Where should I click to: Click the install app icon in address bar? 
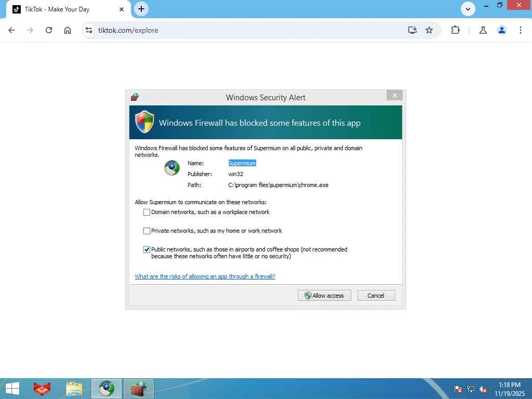coord(412,30)
